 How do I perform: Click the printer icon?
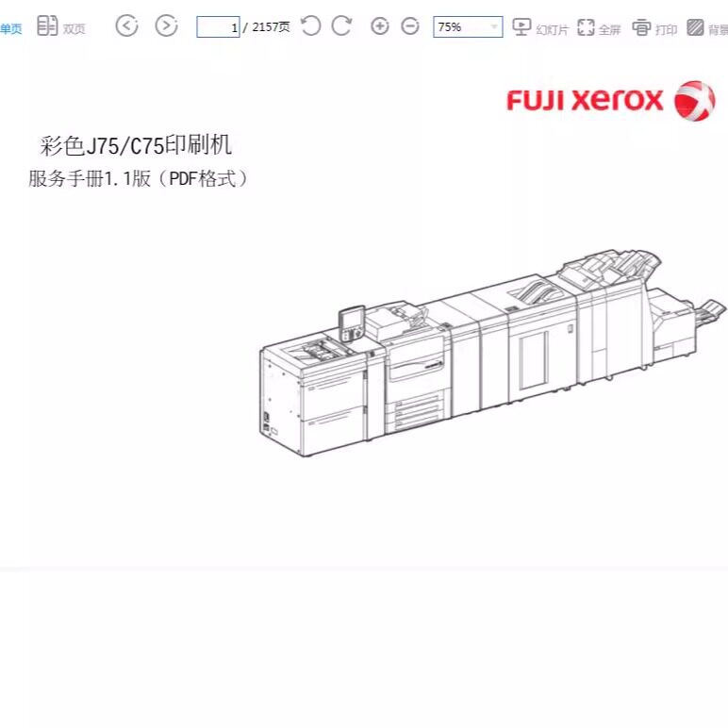coord(641,27)
